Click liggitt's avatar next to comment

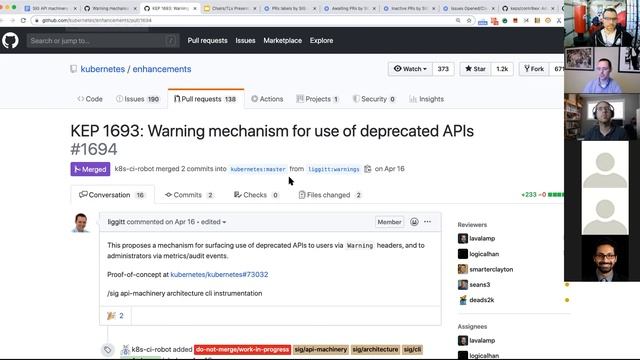(80, 222)
